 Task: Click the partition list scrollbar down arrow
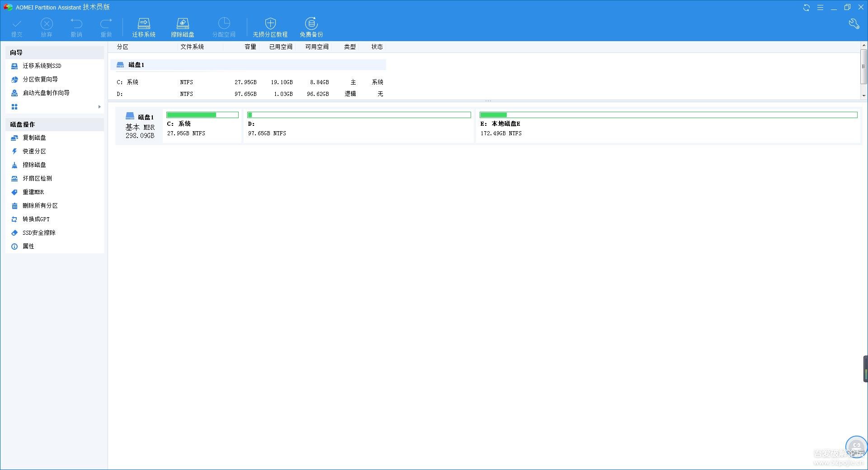(863, 95)
